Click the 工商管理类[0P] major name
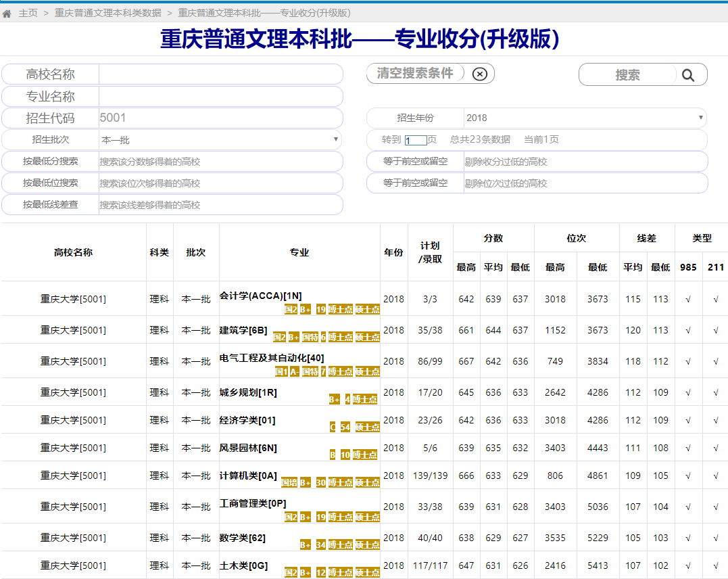Viewport: 728px width, 579px height. point(253,504)
